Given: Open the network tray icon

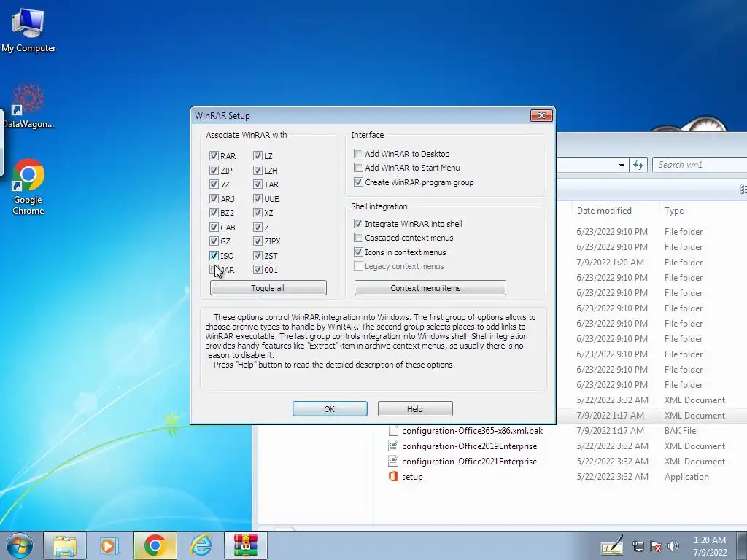Looking at the screenshot, I should coord(638,546).
